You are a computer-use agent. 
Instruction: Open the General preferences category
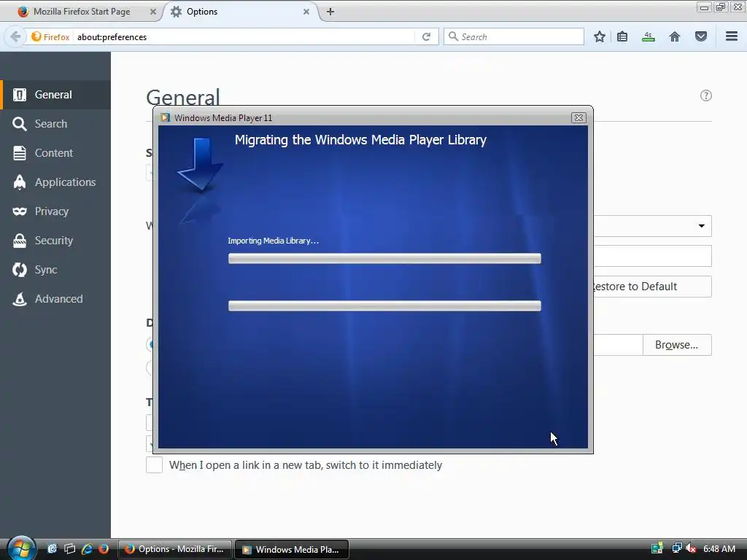(55, 95)
